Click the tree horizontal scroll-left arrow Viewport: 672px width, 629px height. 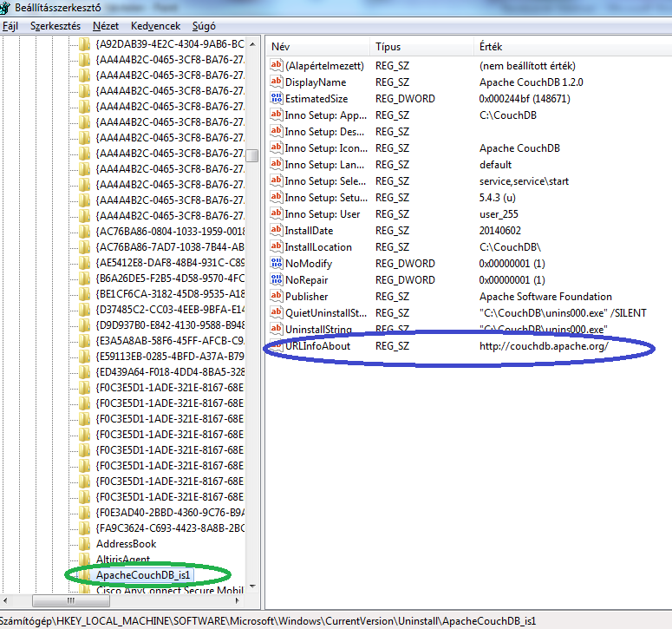click(4, 600)
